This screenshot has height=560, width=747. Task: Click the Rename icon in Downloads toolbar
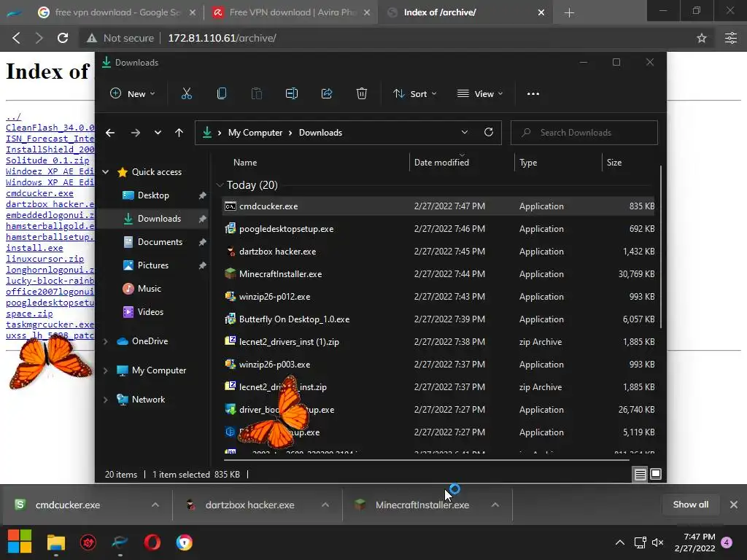tap(292, 94)
